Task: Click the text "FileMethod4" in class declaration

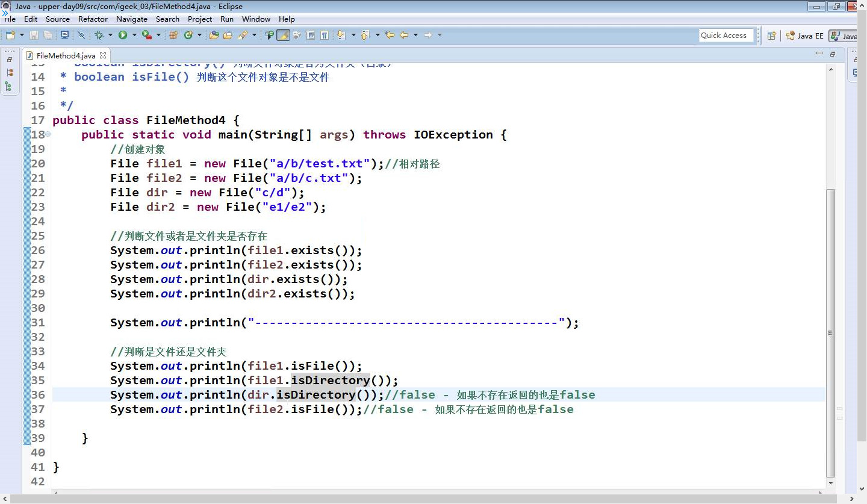Action: point(186,120)
